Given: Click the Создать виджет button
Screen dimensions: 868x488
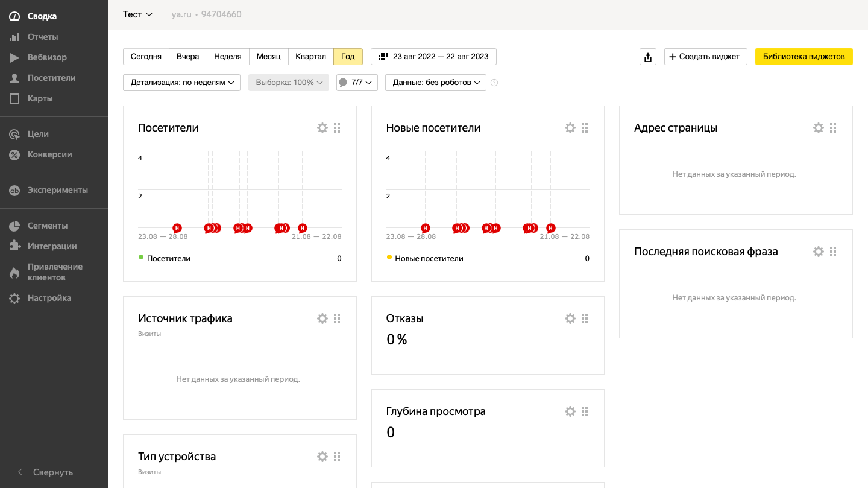Looking at the screenshot, I should (x=705, y=57).
